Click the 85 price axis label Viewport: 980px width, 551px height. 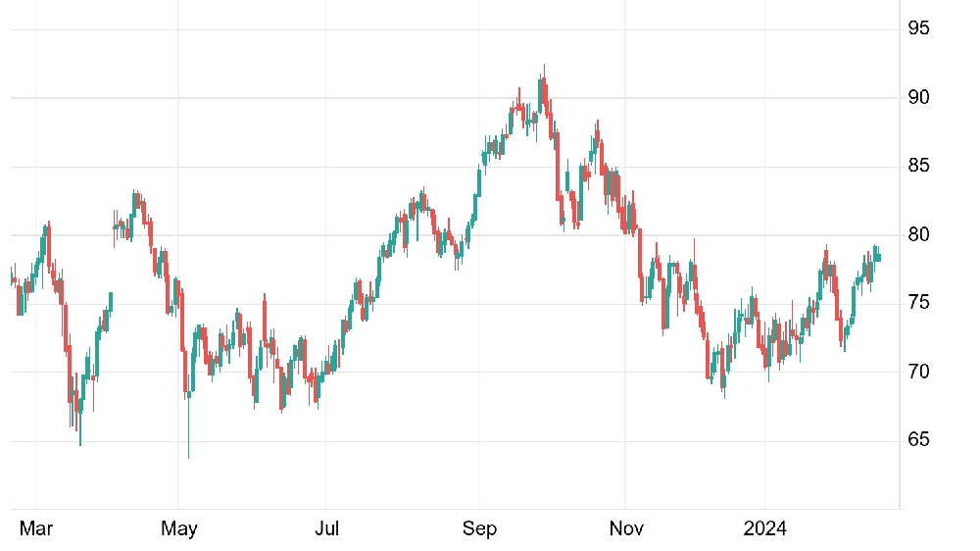pyautogui.click(x=919, y=166)
